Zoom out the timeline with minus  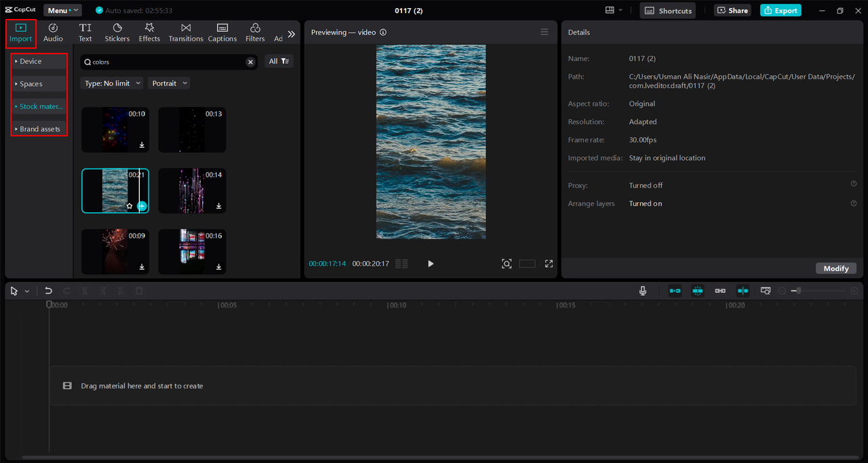[782, 291]
